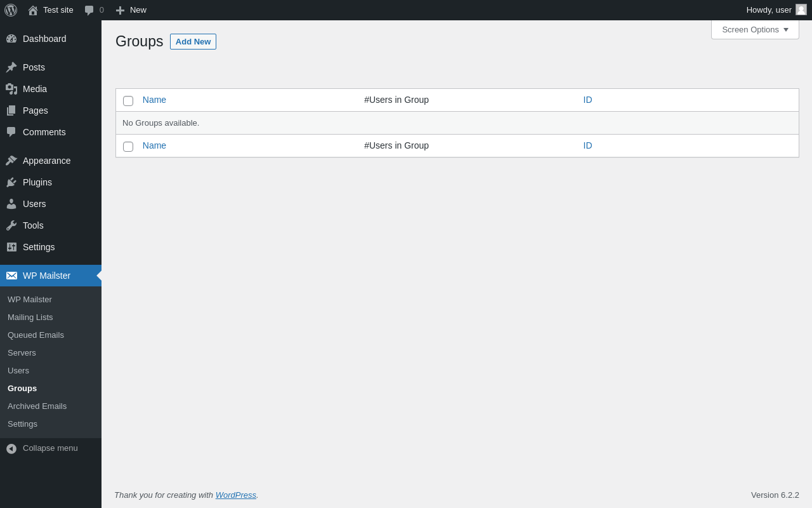Viewport: 812px width, 508px height.
Task: Click the WordPress logo icon
Action: pyautogui.click(x=11, y=10)
